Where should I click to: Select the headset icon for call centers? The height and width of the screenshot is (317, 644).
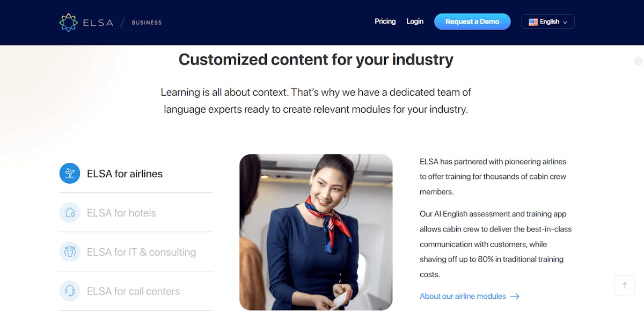click(70, 291)
